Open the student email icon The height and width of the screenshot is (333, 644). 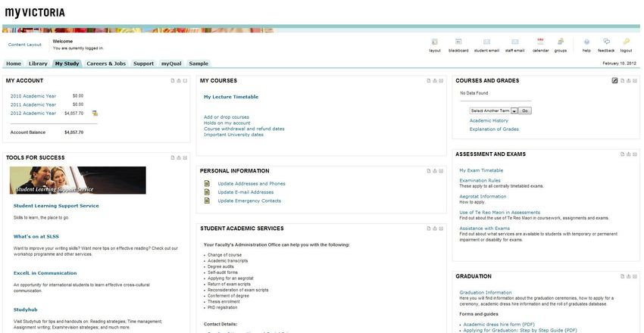coord(486,42)
